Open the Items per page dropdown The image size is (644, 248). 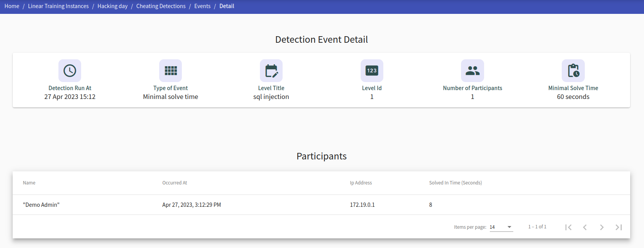501,227
